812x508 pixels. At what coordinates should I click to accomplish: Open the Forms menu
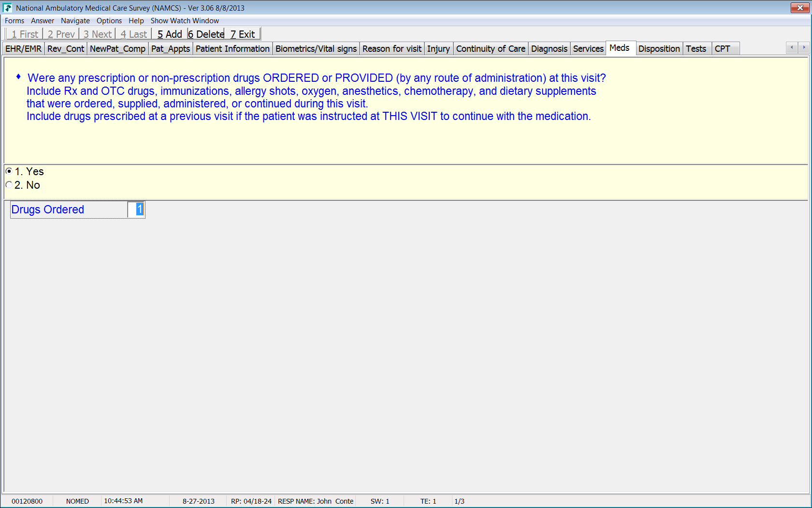(14, 21)
